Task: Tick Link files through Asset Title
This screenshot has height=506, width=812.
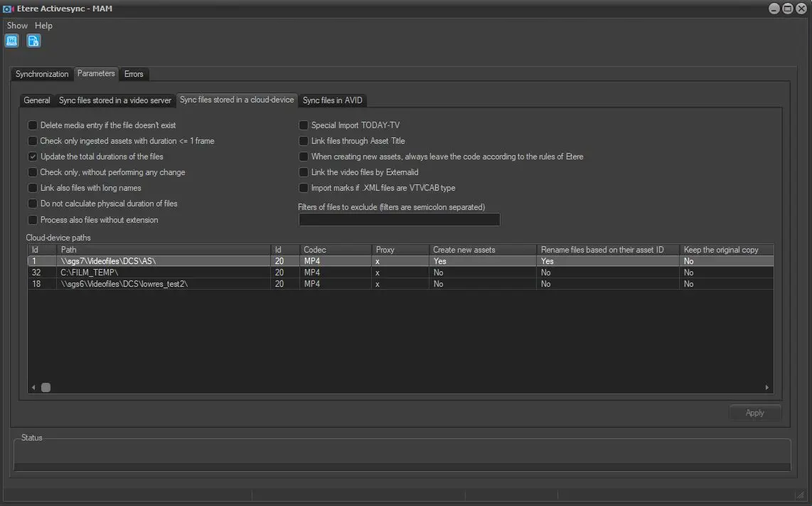Action: (304, 141)
